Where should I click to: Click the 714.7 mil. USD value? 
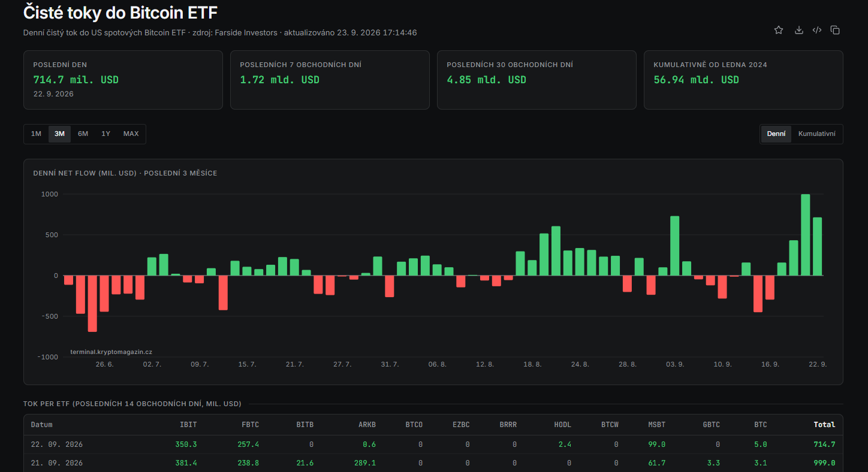(x=76, y=80)
